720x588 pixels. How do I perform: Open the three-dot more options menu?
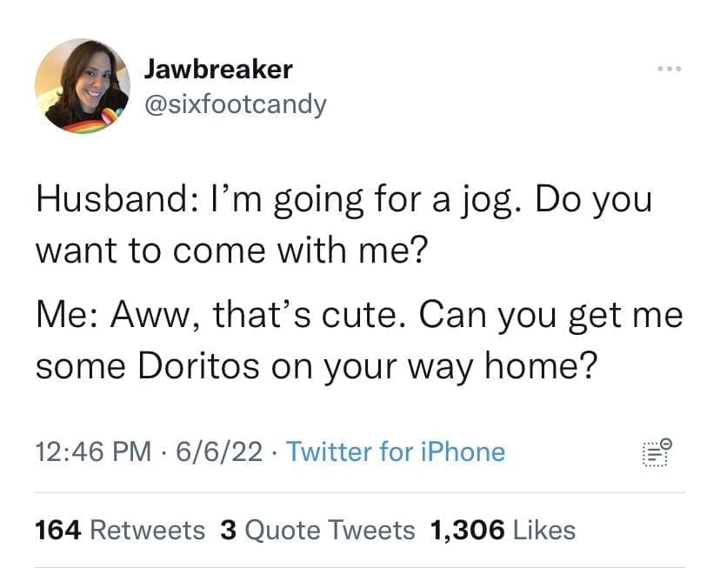click(x=669, y=69)
